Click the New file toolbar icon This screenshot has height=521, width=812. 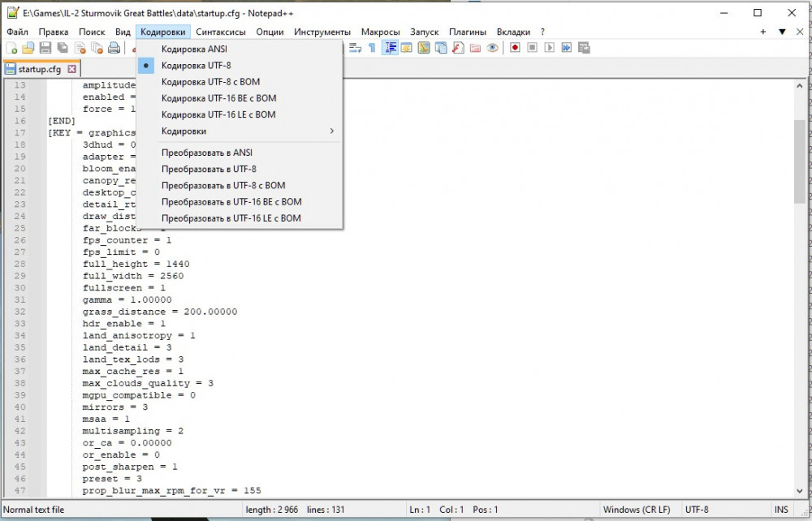point(11,48)
